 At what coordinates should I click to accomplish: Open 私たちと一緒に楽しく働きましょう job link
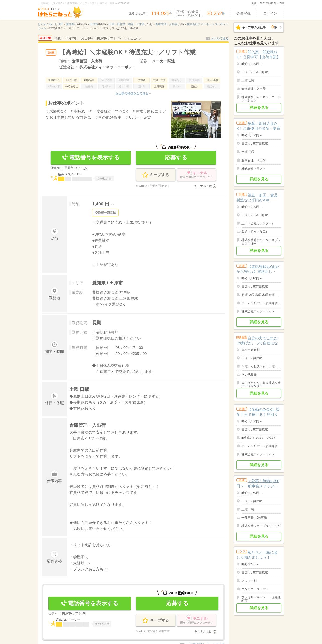tap(257, 555)
